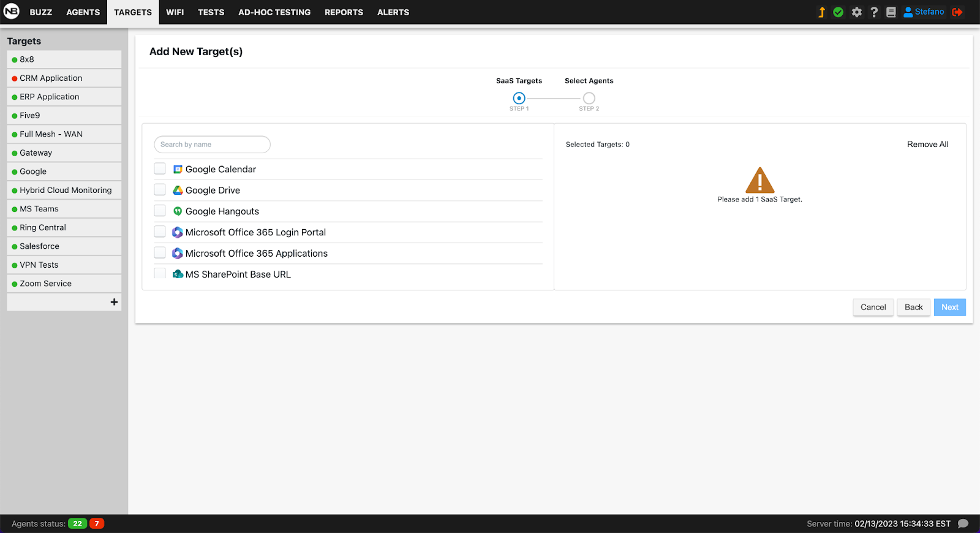
Task: Select VPN Tests target
Action: click(x=64, y=265)
